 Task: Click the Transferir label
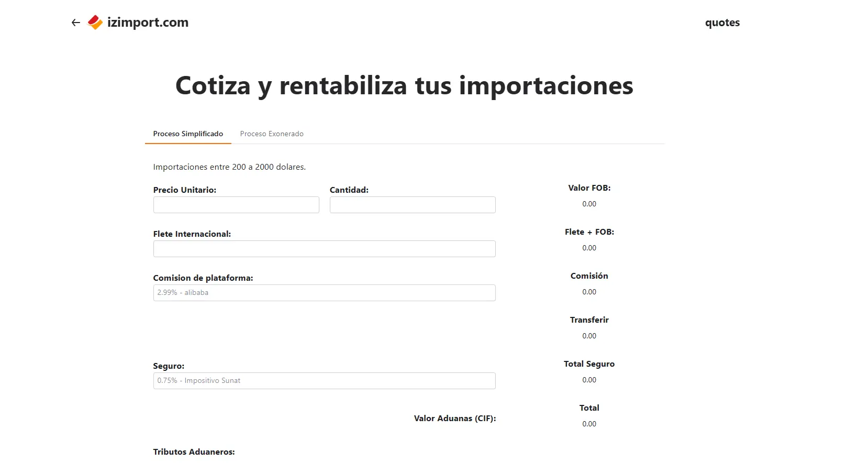(589, 320)
